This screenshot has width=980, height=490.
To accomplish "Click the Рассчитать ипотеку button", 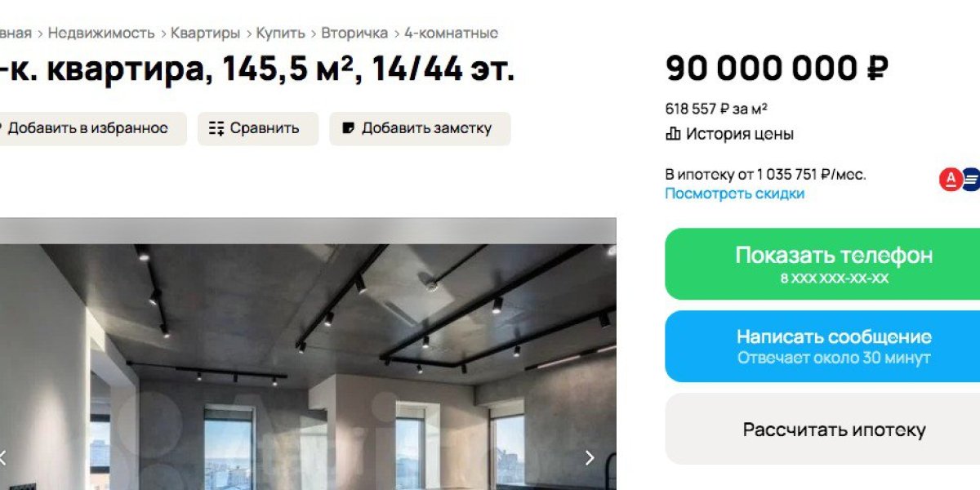I will pos(822,430).
